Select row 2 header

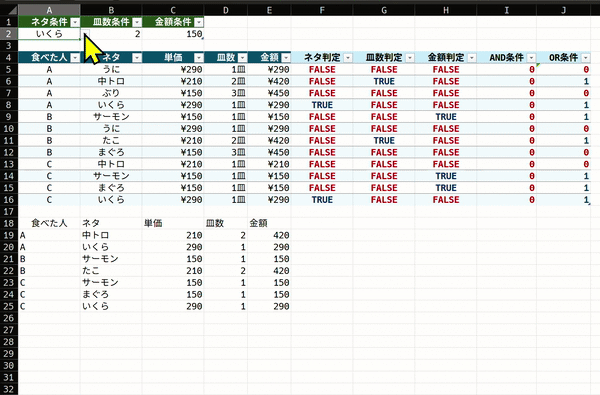tap(9, 34)
